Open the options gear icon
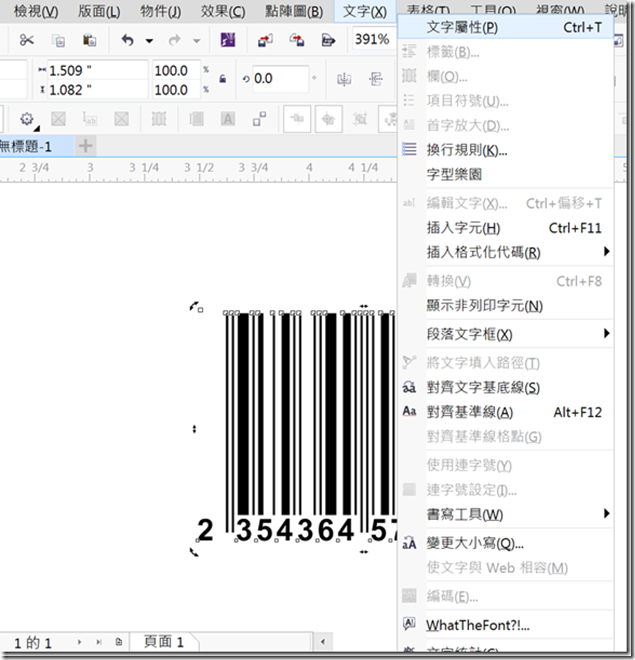The height and width of the screenshot is (660, 635). tap(27, 119)
